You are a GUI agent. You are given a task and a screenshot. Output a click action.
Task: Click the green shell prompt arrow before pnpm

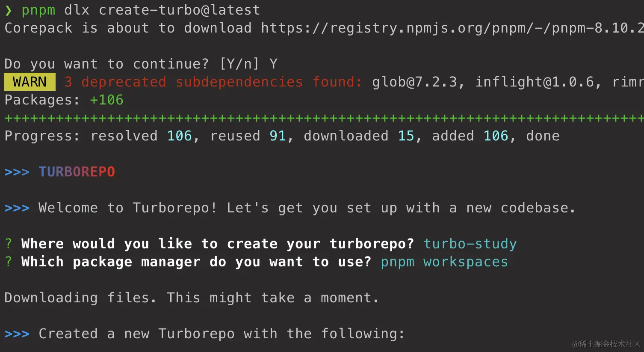(x=9, y=10)
